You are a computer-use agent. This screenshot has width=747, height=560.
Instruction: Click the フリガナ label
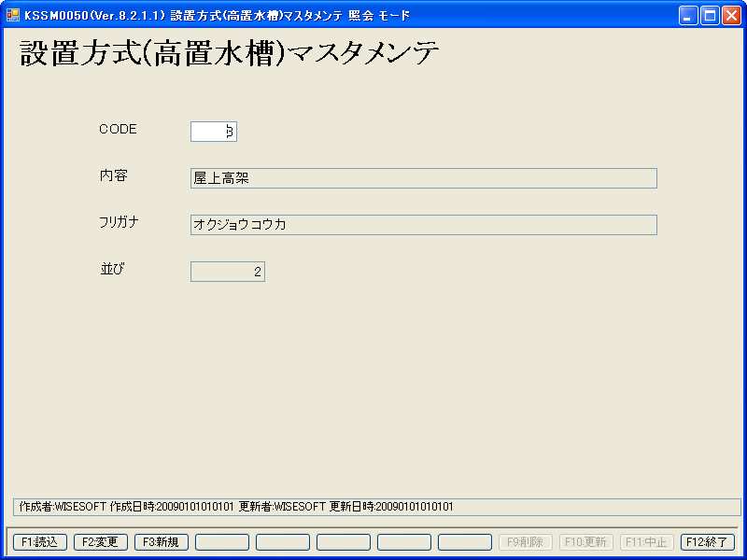click(x=119, y=221)
